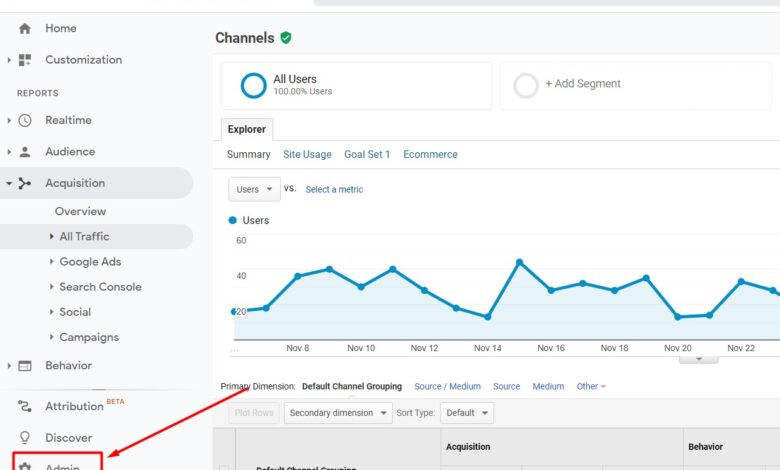Open Acquisition Overview report
Image resolution: width=780 pixels, height=470 pixels.
click(80, 211)
